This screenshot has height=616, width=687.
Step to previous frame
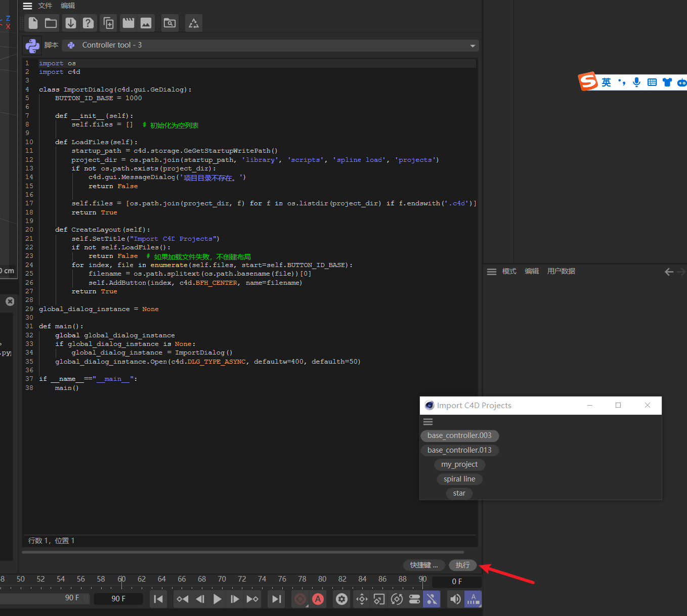coord(200,599)
